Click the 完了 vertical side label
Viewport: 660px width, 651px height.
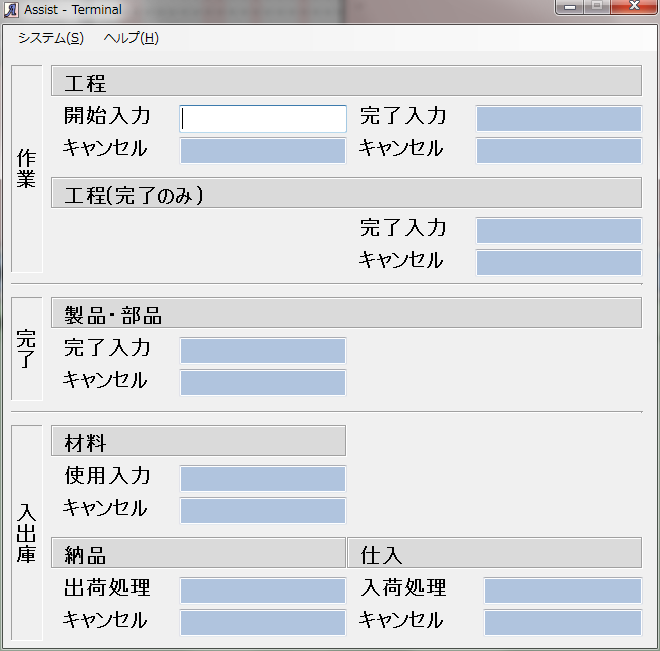click(27, 349)
